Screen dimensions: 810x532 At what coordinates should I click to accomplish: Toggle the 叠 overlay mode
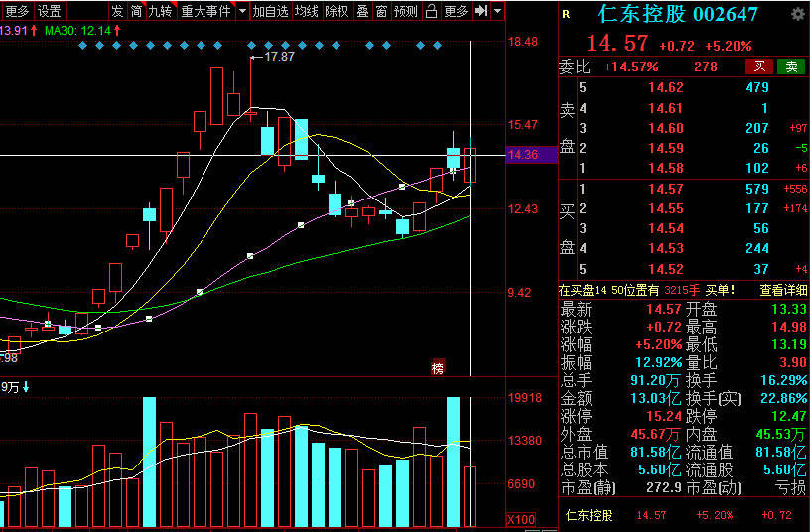pyautogui.click(x=362, y=11)
